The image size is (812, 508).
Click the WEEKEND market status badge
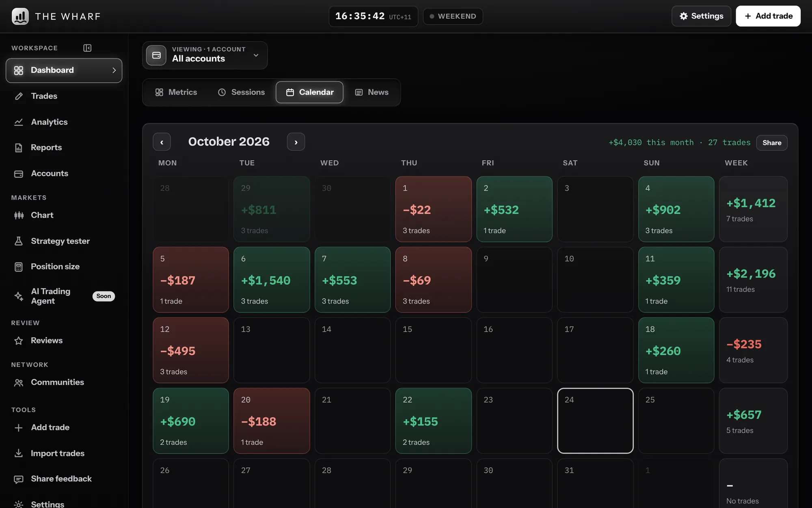click(453, 16)
